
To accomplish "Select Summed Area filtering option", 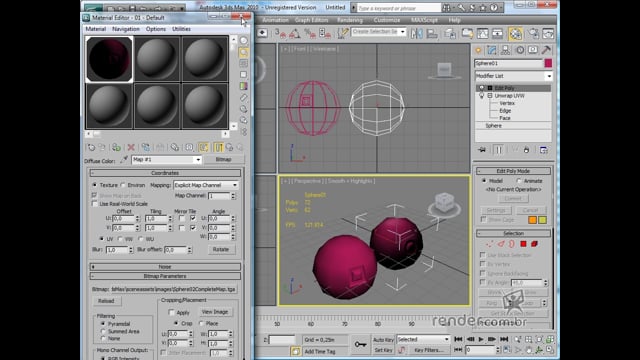I will (103, 331).
